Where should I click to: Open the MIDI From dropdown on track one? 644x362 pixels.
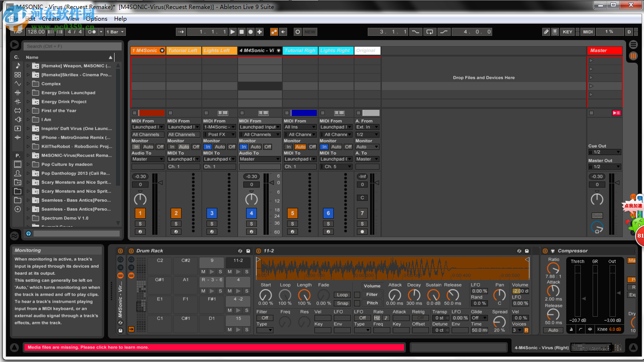click(x=148, y=127)
